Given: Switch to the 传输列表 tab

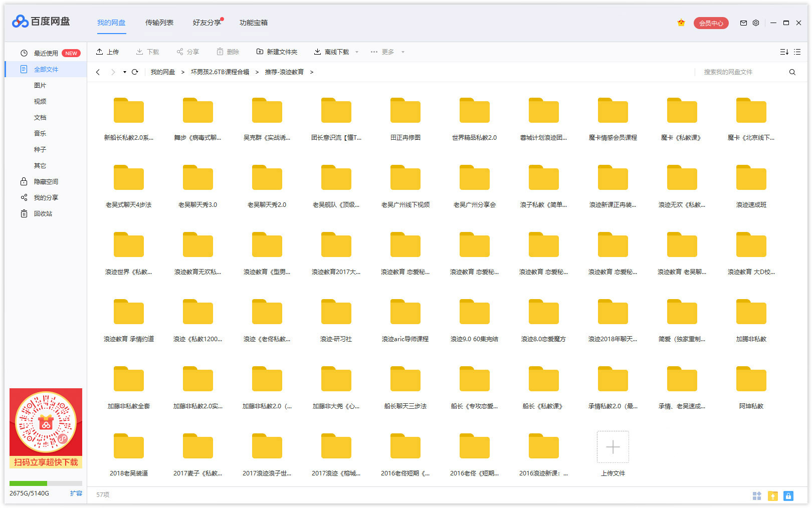Looking at the screenshot, I should (159, 23).
